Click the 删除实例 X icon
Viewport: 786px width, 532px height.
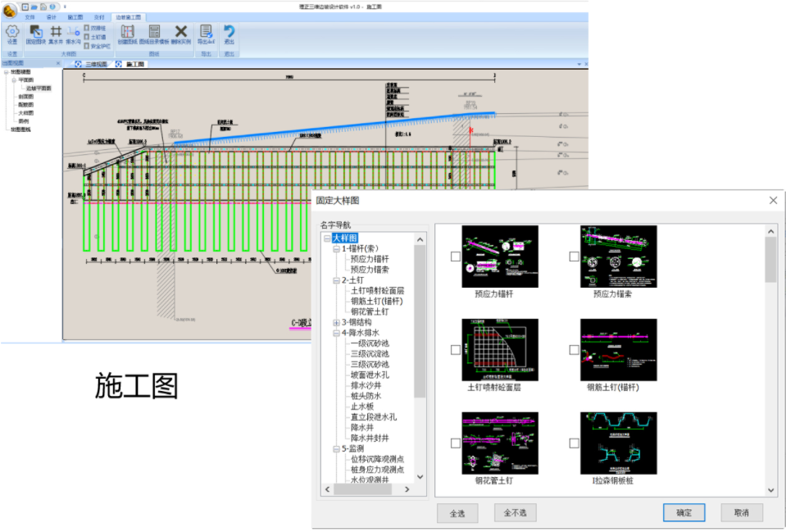[181, 32]
